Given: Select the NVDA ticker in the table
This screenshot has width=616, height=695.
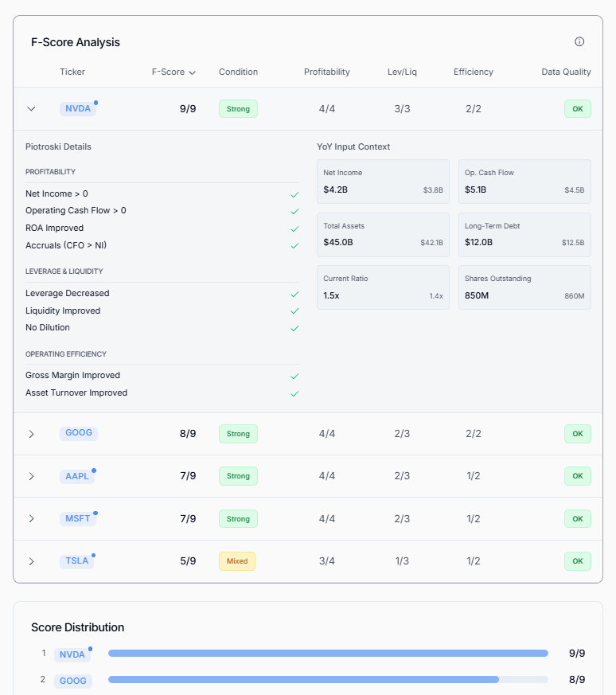Looking at the screenshot, I should [x=78, y=108].
